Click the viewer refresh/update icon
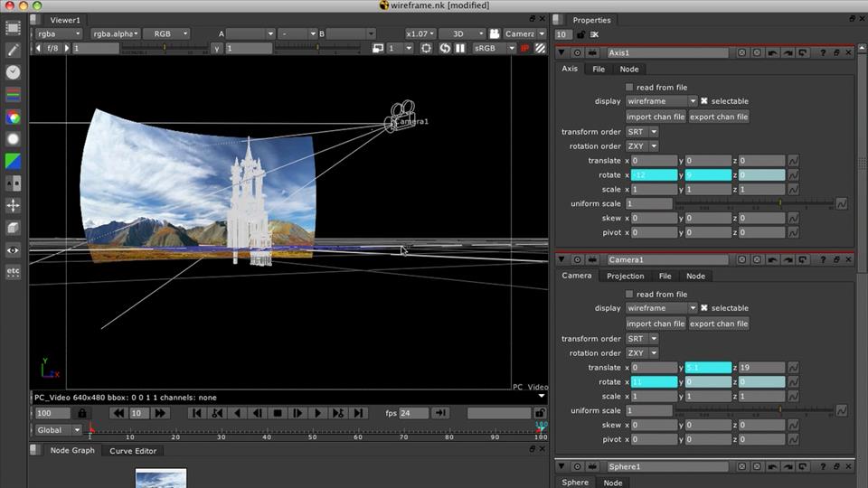The height and width of the screenshot is (488, 868). [445, 48]
